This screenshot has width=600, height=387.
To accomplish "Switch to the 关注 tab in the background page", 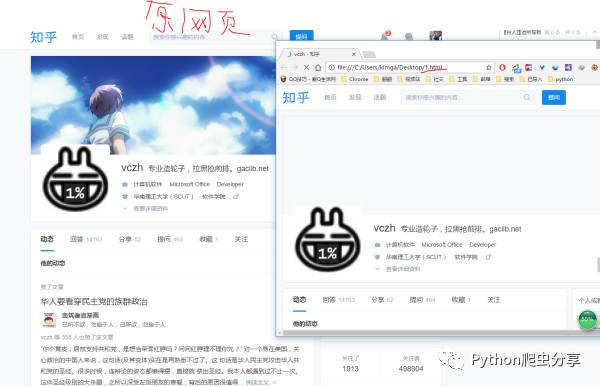I will (241, 239).
